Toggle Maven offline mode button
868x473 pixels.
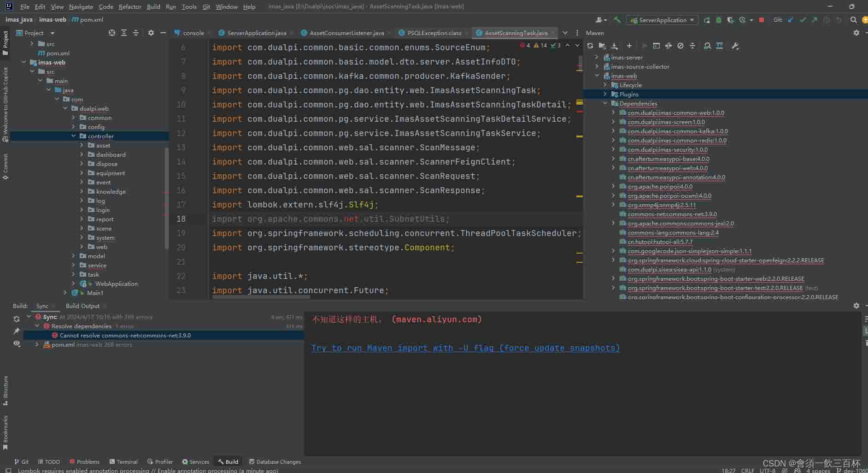coord(668,46)
